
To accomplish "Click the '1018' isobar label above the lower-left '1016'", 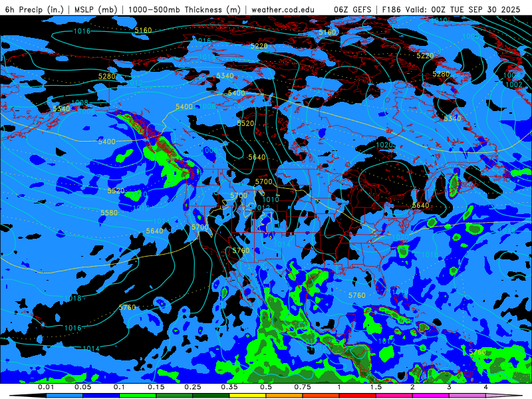I will [x=73, y=298].
